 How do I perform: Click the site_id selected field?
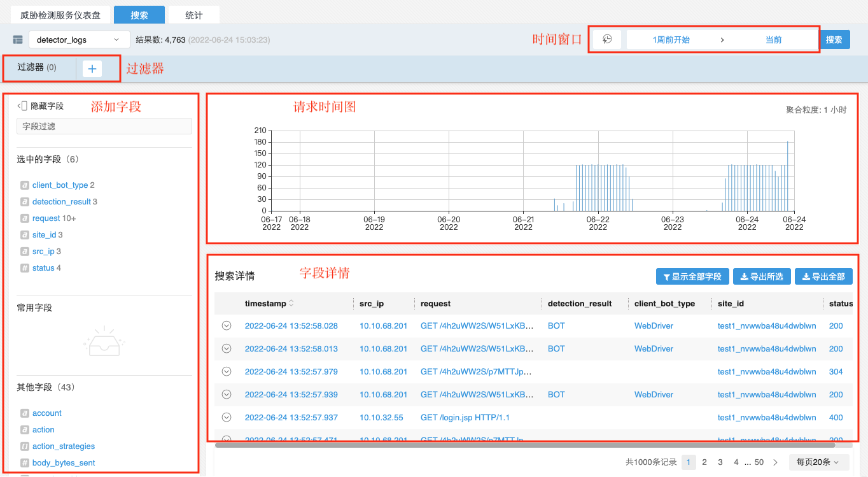(45, 235)
